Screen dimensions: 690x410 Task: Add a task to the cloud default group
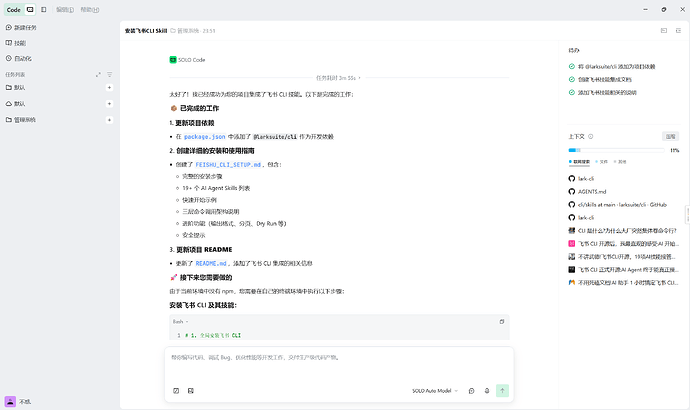coord(109,104)
